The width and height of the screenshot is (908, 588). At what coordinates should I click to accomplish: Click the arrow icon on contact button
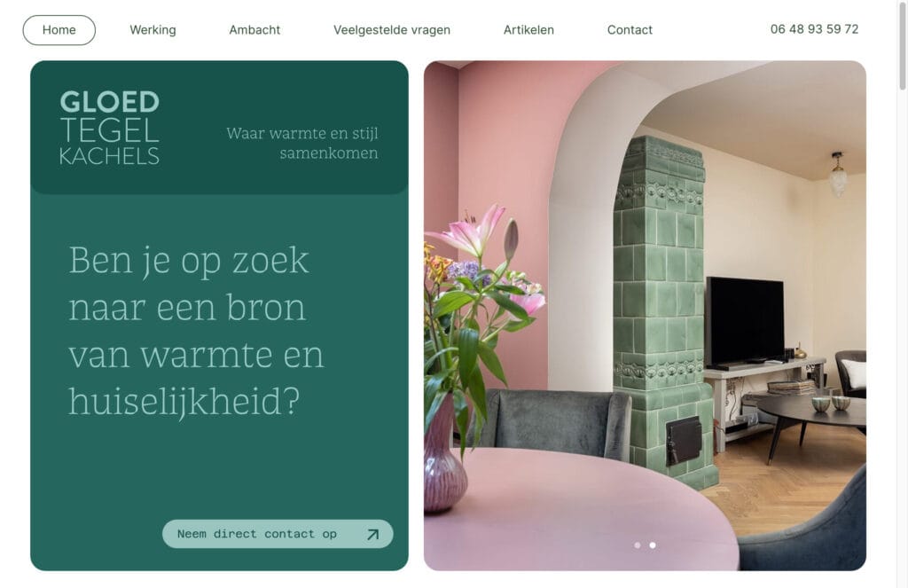[373, 534]
